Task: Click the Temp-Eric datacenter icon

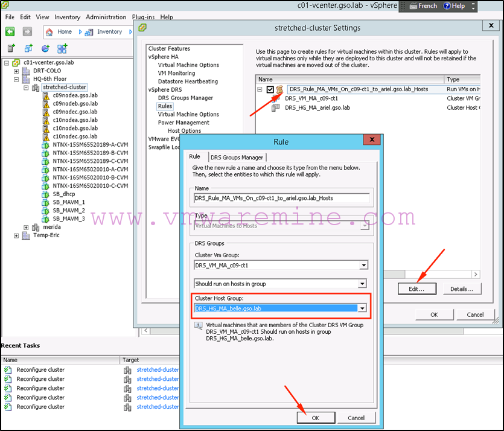Action: 26,235
